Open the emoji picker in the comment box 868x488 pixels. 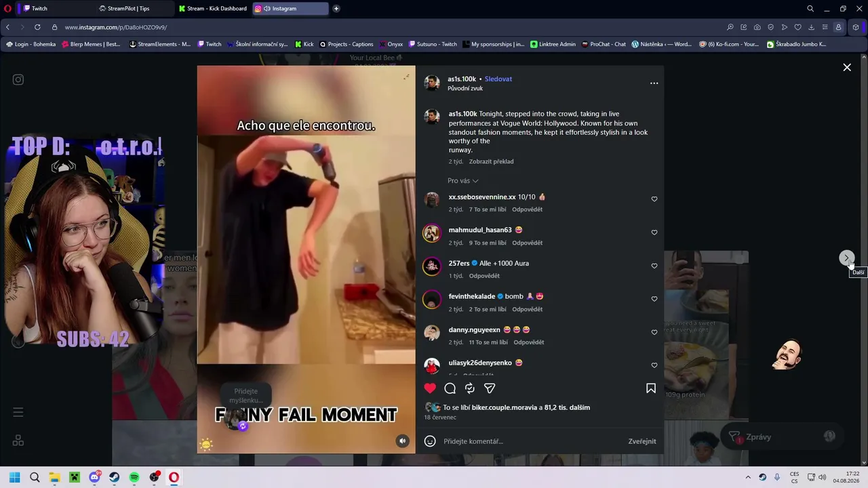tap(430, 441)
